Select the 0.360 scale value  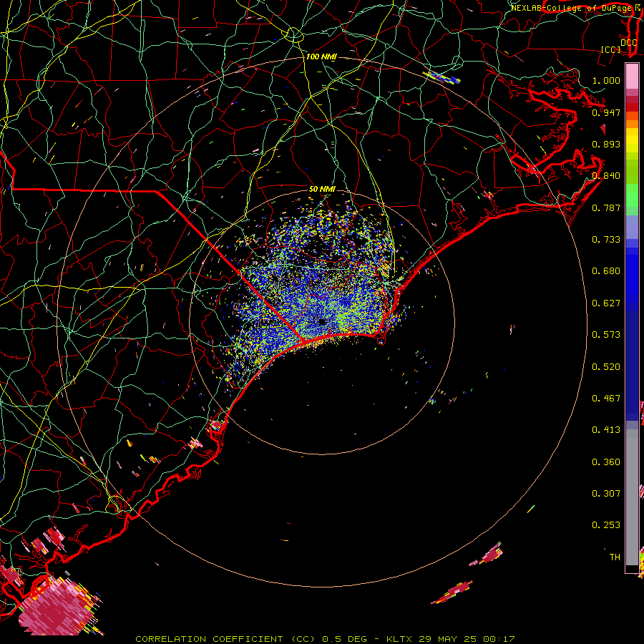606,462
